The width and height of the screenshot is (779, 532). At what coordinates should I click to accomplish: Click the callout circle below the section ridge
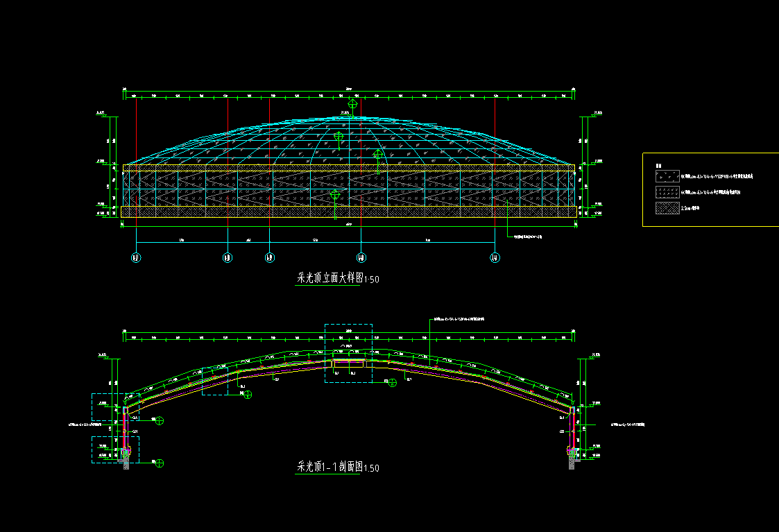coord(392,382)
